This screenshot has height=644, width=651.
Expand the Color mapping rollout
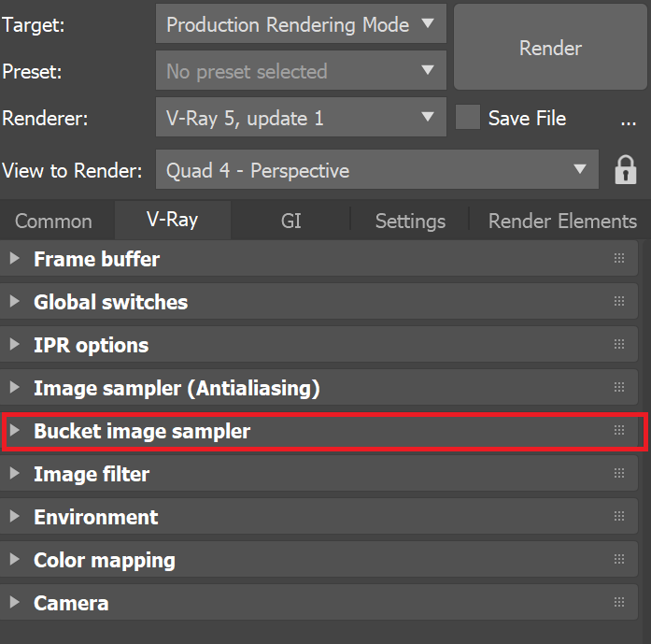(105, 560)
